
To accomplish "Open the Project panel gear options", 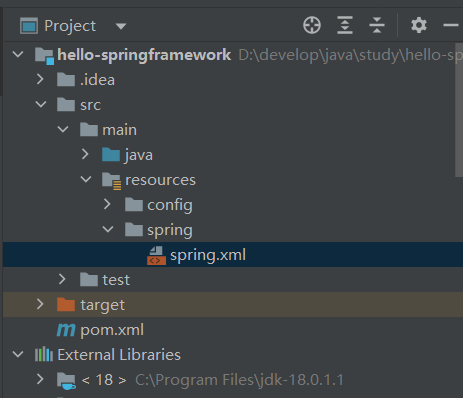I will point(419,25).
